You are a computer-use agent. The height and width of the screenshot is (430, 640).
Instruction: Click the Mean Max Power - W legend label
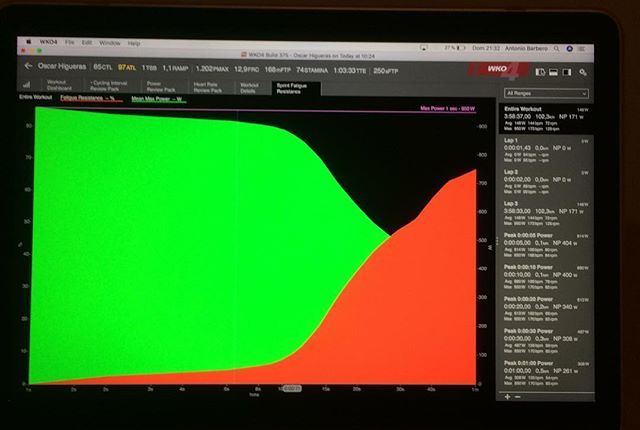click(158, 99)
